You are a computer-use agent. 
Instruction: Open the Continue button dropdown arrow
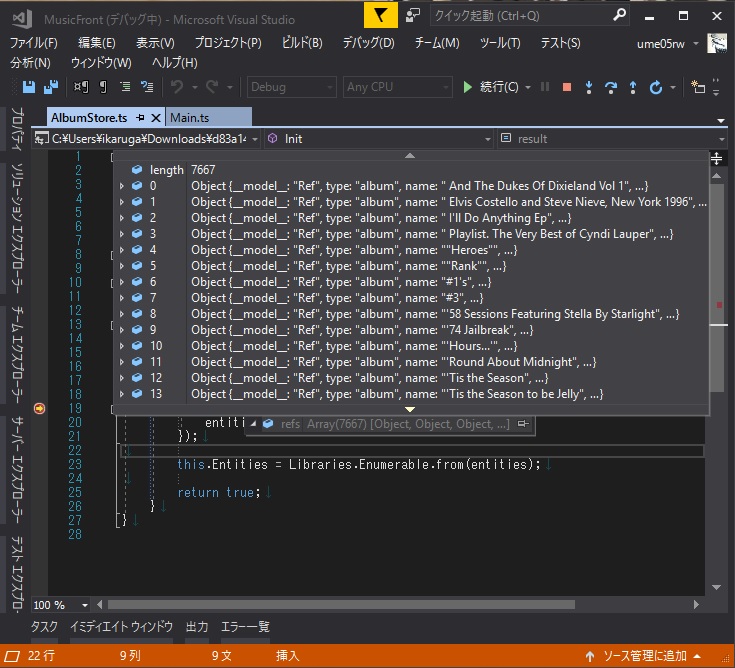click(x=528, y=87)
